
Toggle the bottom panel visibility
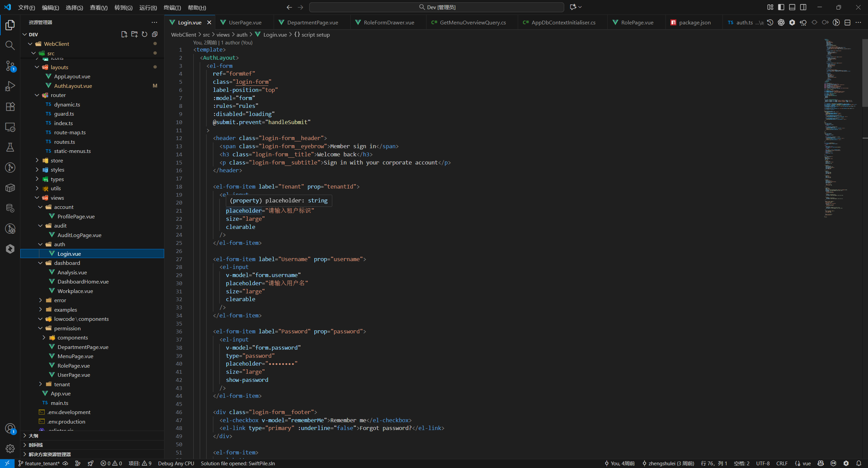pyautogui.click(x=792, y=7)
